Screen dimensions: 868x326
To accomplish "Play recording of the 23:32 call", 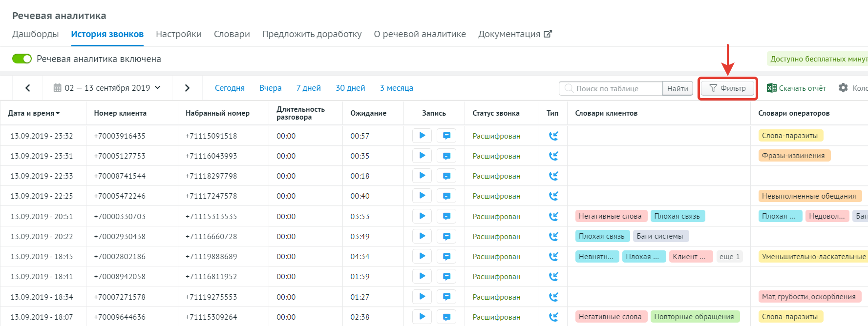I will (422, 136).
